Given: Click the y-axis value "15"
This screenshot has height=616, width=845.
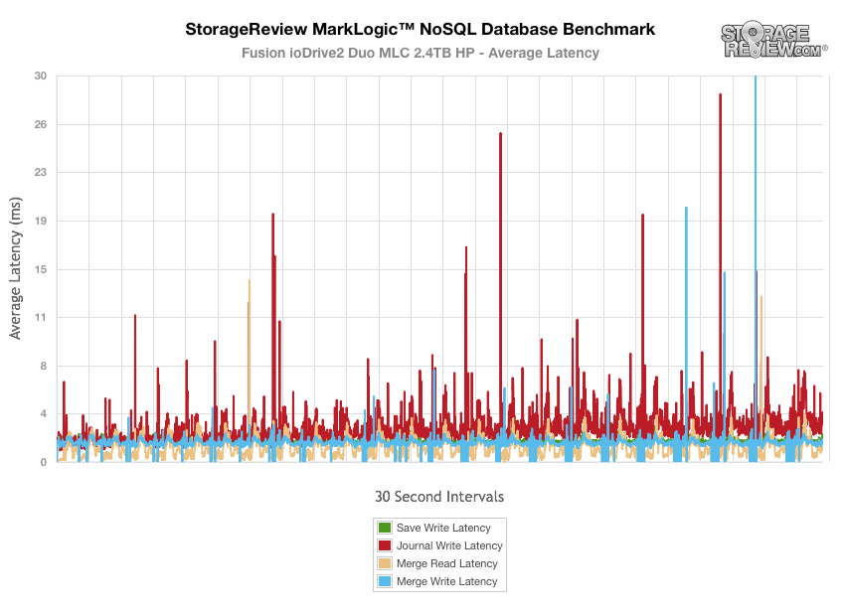Looking at the screenshot, I should [41, 269].
